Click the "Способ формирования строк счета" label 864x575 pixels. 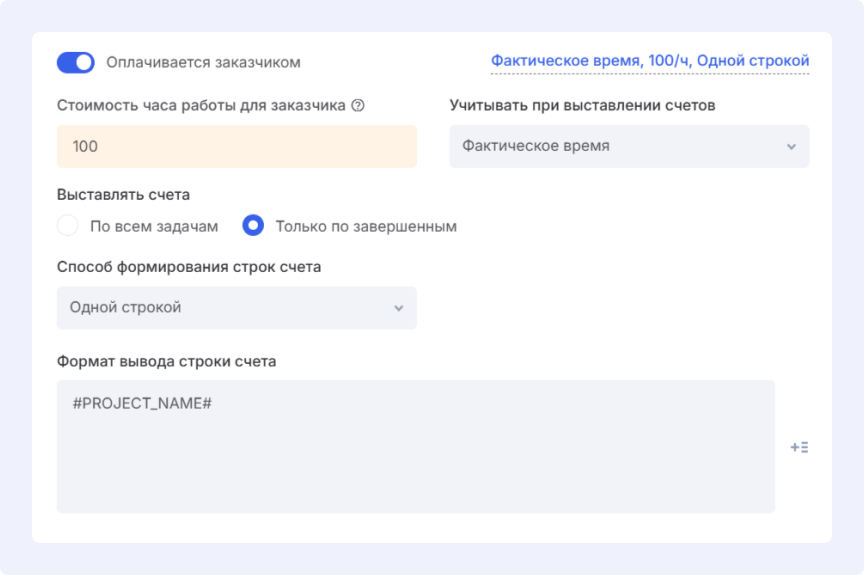click(189, 267)
